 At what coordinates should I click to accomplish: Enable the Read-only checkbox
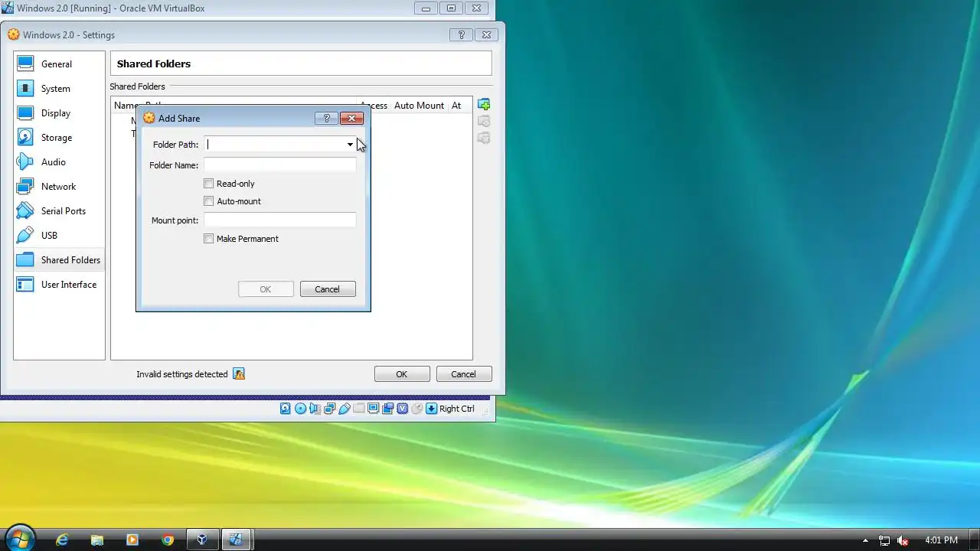pos(208,184)
